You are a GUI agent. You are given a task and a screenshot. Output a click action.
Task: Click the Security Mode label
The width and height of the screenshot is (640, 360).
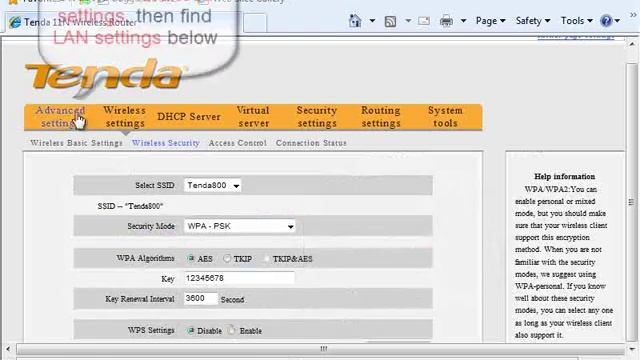(x=151, y=226)
